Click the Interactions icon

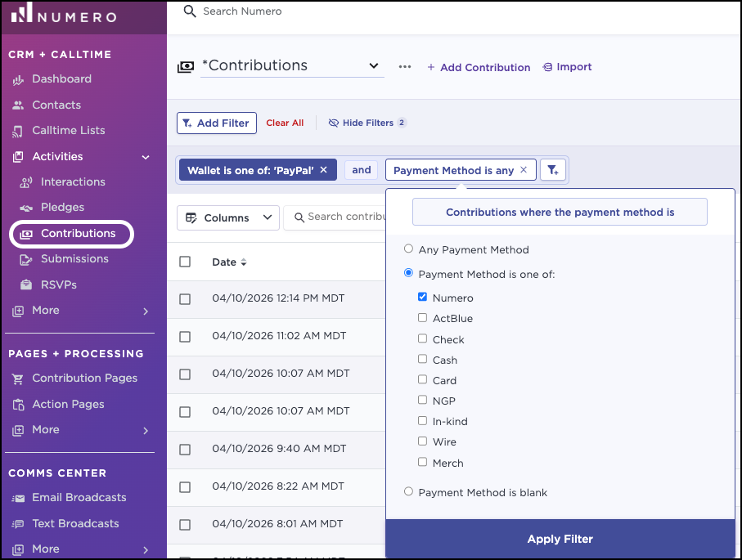[26, 182]
